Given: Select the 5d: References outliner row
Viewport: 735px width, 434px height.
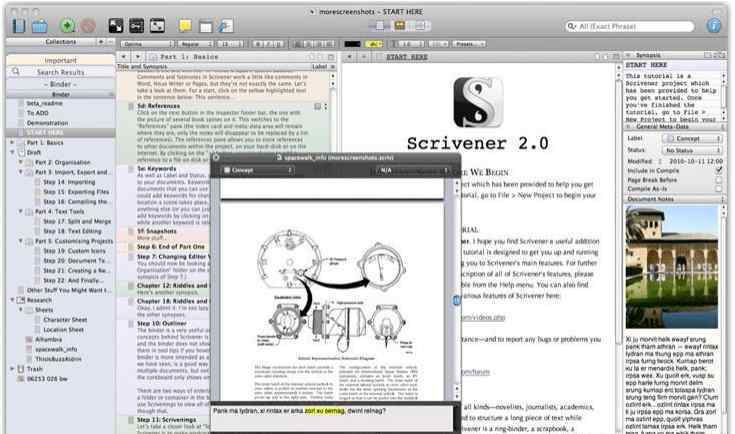Looking at the screenshot, I should 223,132.
